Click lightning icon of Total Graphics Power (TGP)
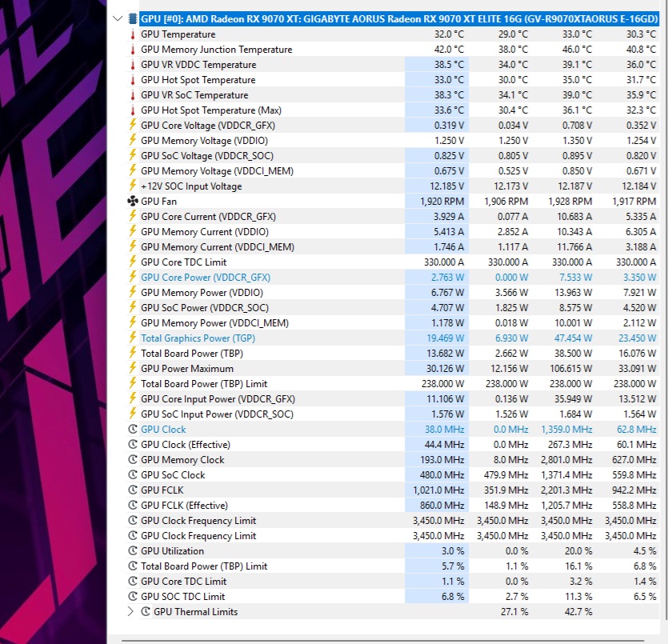Image resolution: width=668 pixels, height=644 pixels. point(133,338)
